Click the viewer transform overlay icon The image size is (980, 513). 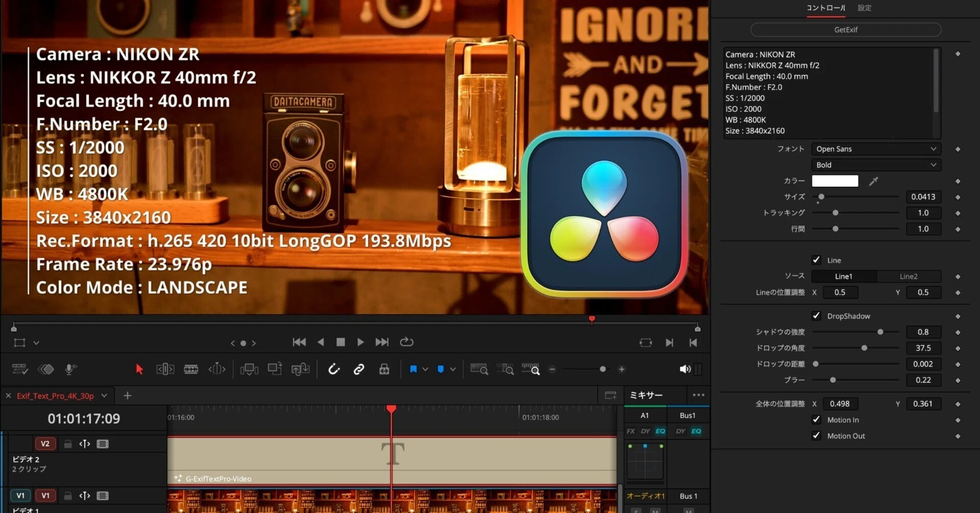coord(19,343)
